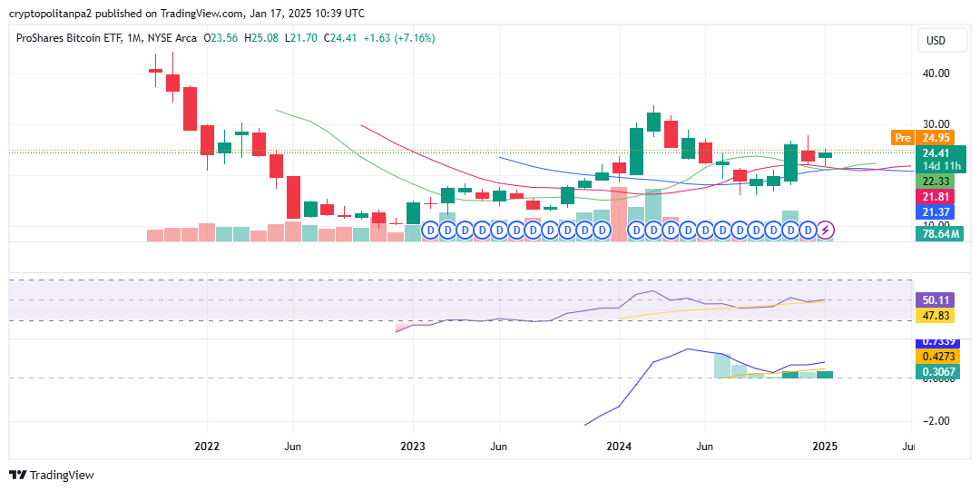This screenshot has height=491, width=980.
Task: Click the 78.64M volume label
Action: [x=938, y=233]
